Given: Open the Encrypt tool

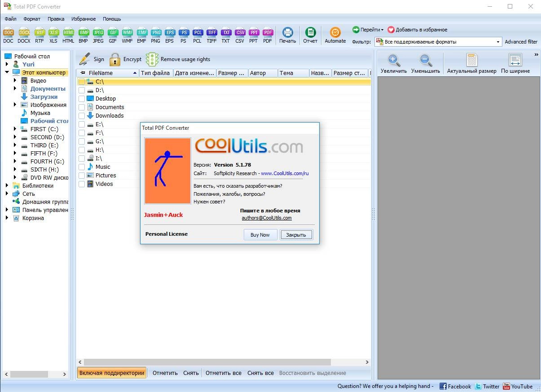Looking at the screenshot, I should pos(125,59).
